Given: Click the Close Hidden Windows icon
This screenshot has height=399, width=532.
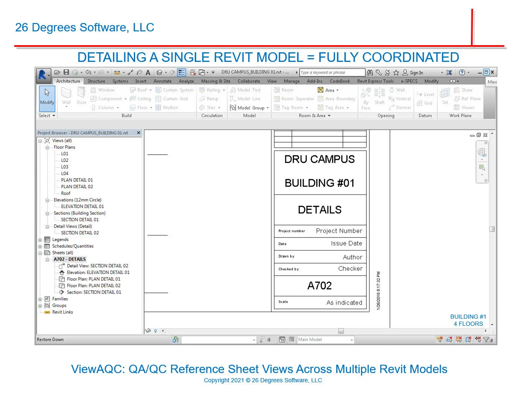Looking at the screenshot, I should [193, 72].
